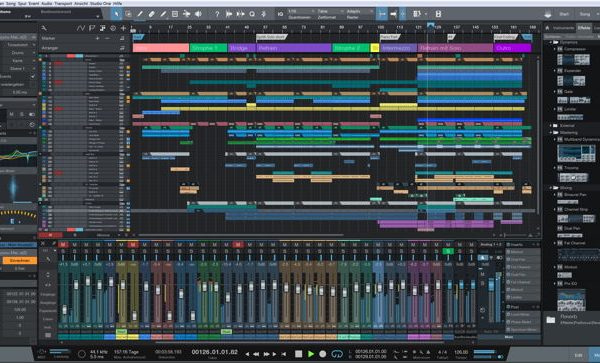Select the Eraser tool

pos(152,14)
